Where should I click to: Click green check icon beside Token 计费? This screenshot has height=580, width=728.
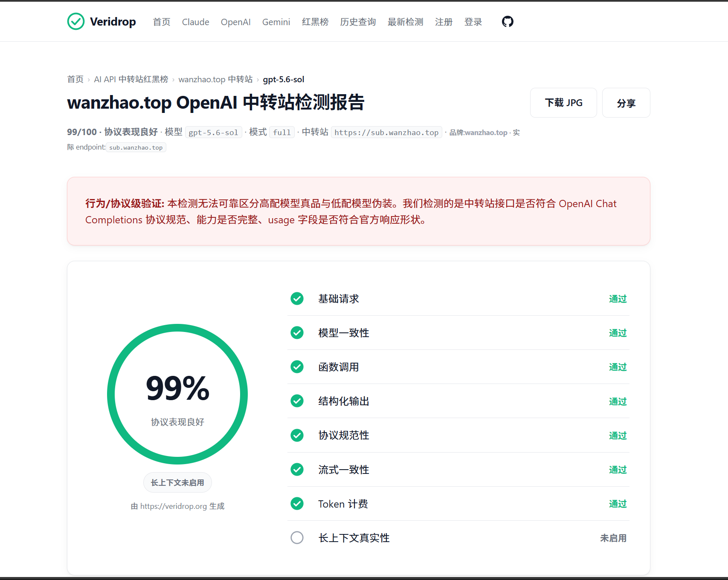[297, 504]
